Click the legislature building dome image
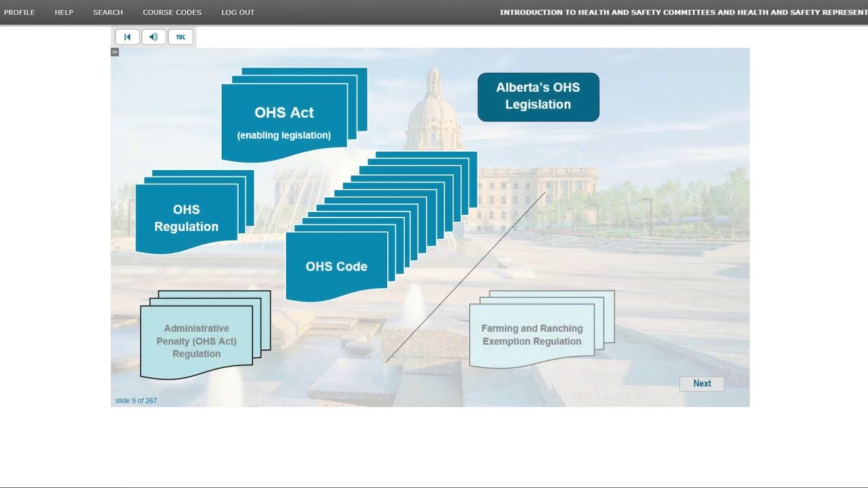 pyautogui.click(x=433, y=115)
